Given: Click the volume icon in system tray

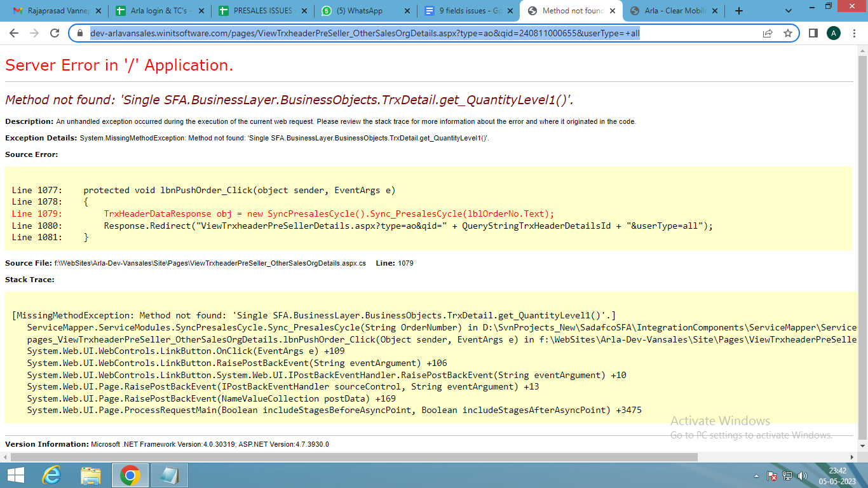Looking at the screenshot, I should click(x=803, y=475).
